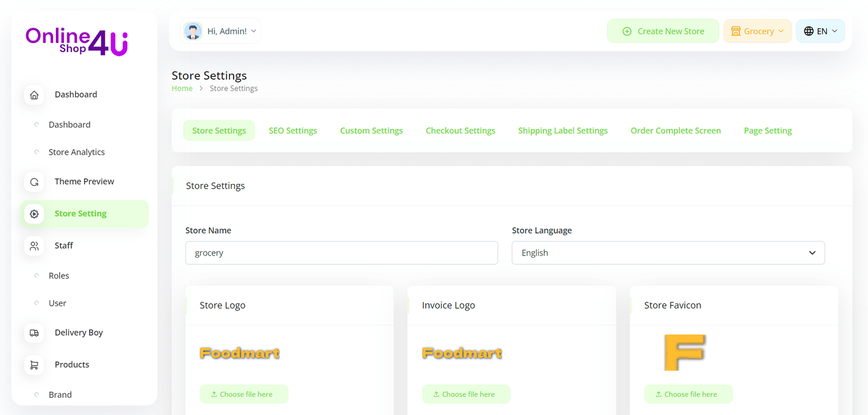868x415 pixels.
Task: Switch to the SEO Settings tab
Action: coord(293,131)
